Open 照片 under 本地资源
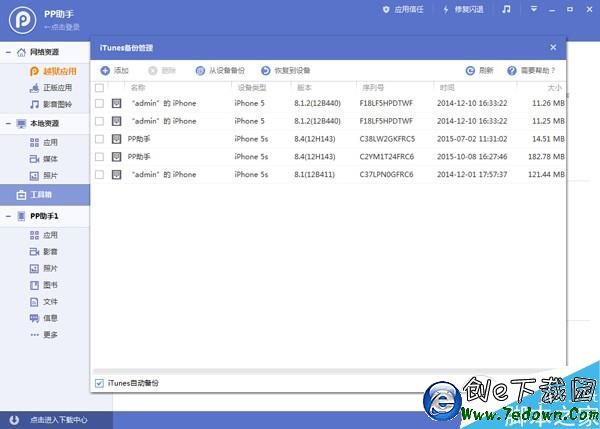 click(x=44, y=176)
